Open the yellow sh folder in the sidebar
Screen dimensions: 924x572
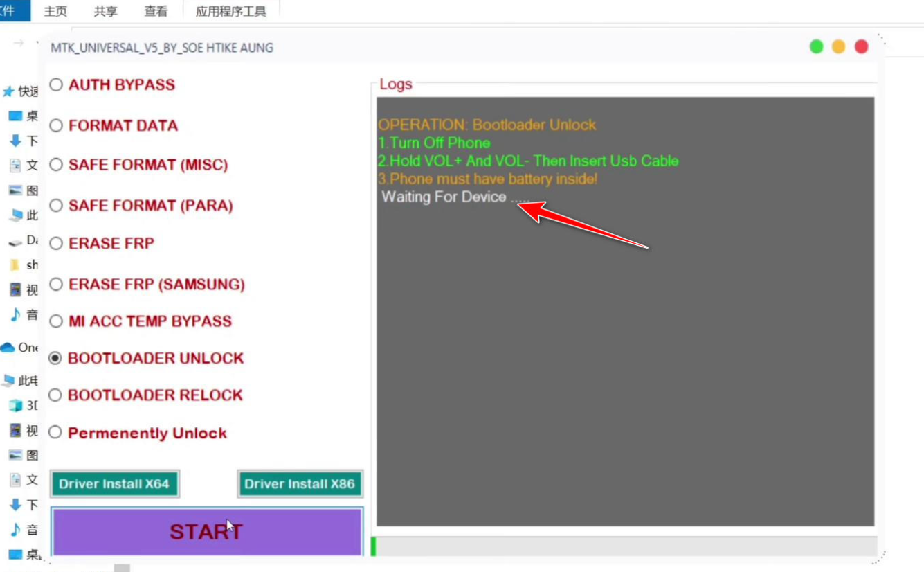pyautogui.click(x=15, y=265)
